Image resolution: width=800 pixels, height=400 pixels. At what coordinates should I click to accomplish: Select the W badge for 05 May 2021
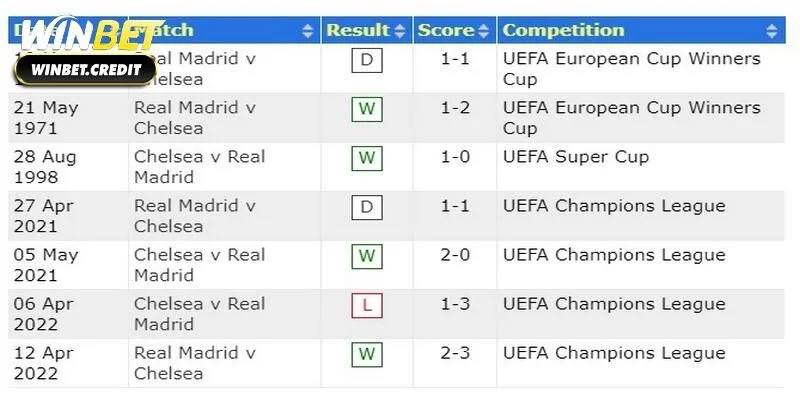pyautogui.click(x=367, y=256)
